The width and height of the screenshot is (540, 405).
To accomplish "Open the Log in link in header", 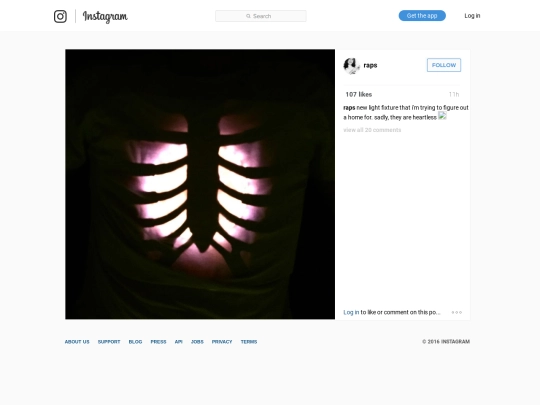I will click(472, 15).
